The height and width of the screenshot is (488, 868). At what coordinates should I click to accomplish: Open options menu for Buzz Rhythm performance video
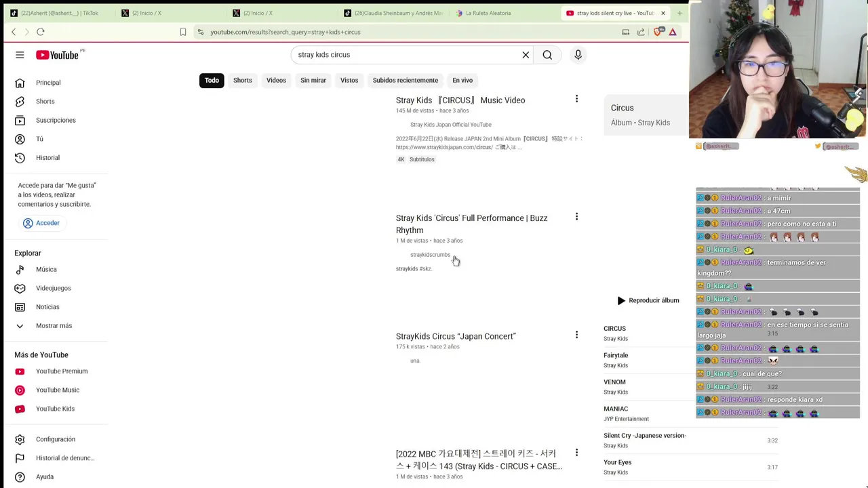[576, 217]
